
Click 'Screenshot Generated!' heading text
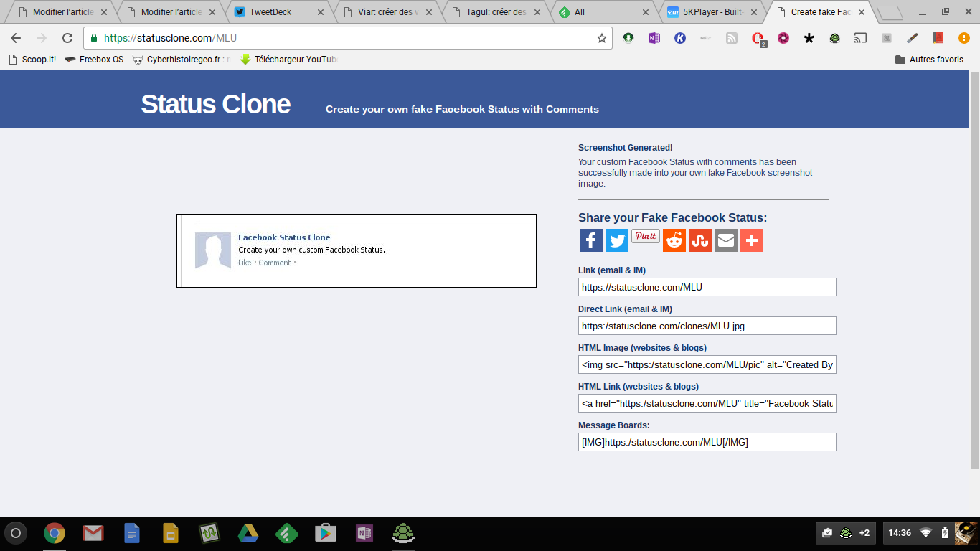click(626, 148)
